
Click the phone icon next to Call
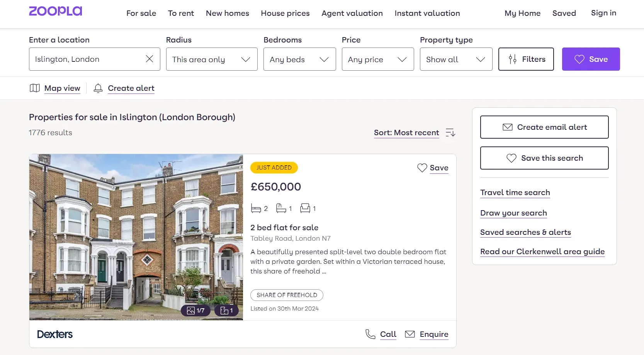370,334
